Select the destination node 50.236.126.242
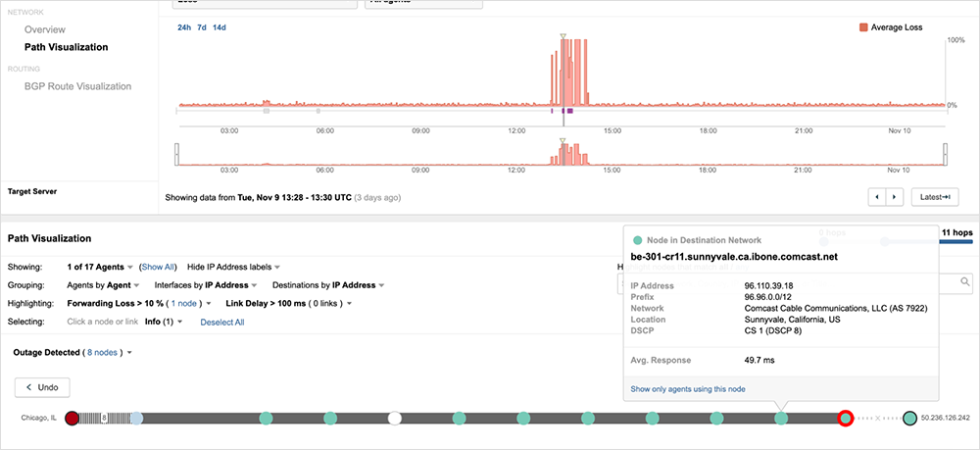This screenshot has height=450, width=980. [x=909, y=419]
